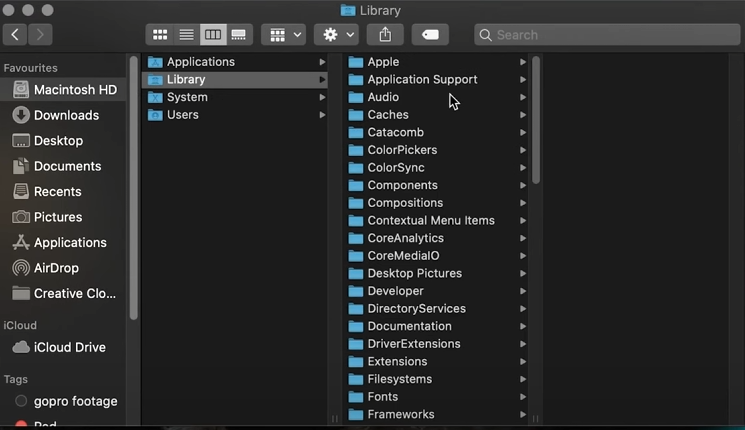Image resolution: width=745 pixels, height=430 pixels.
Task: Switch to icon view
Action: tap(160, 35)
